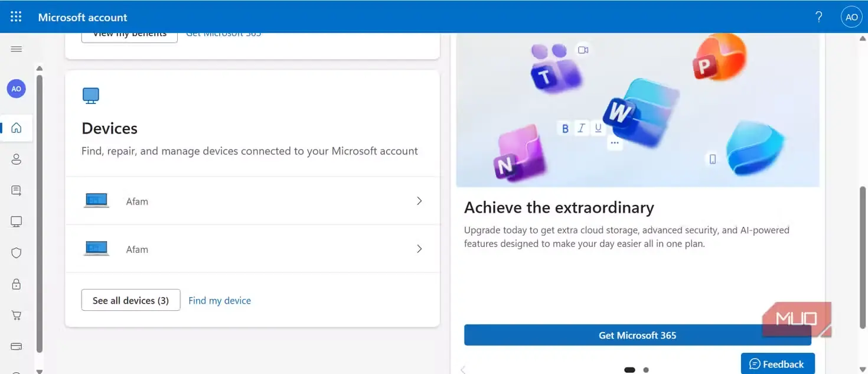868x374 pixels.
Task: Click the Devices card monitor icon
Action: [91, 96]
